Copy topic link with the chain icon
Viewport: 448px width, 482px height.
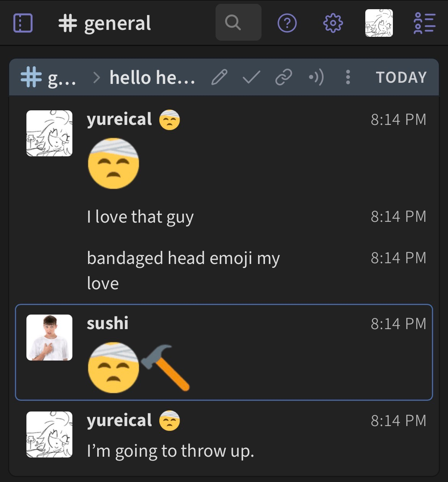(284, 77)
